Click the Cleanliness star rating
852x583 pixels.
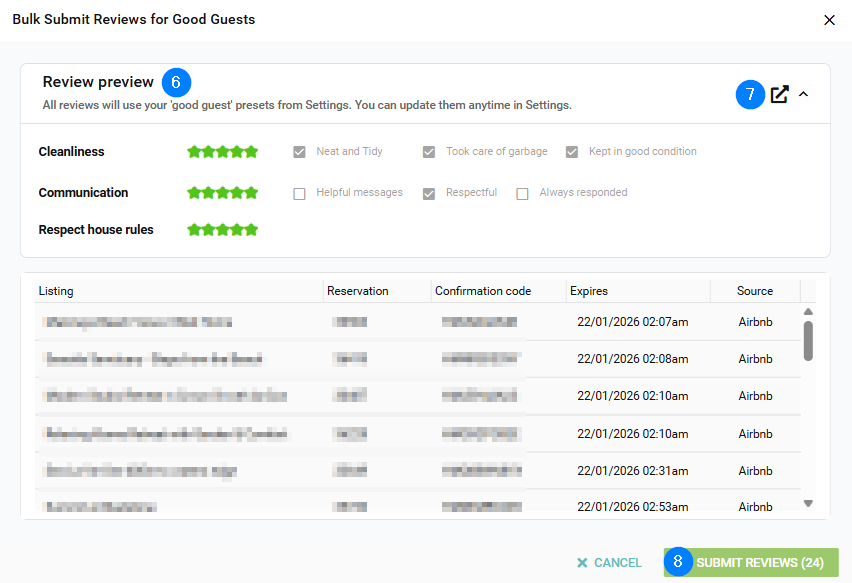[x=223, y=152]
